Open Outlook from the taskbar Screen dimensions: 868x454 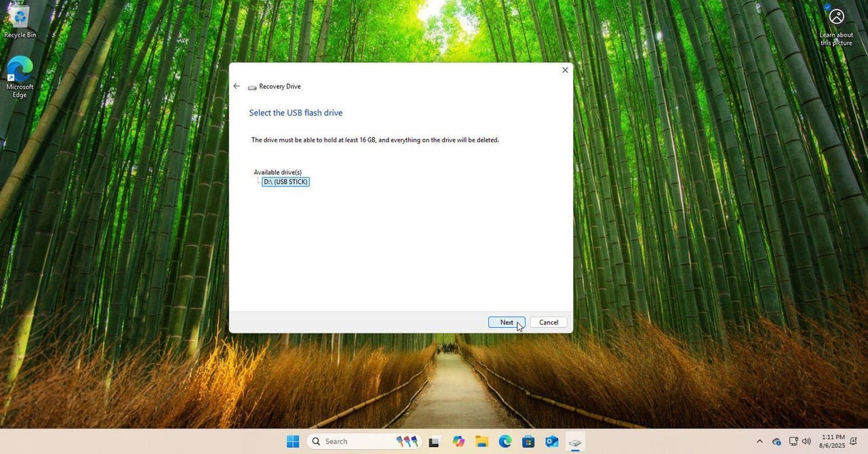(x=551, y=442)
